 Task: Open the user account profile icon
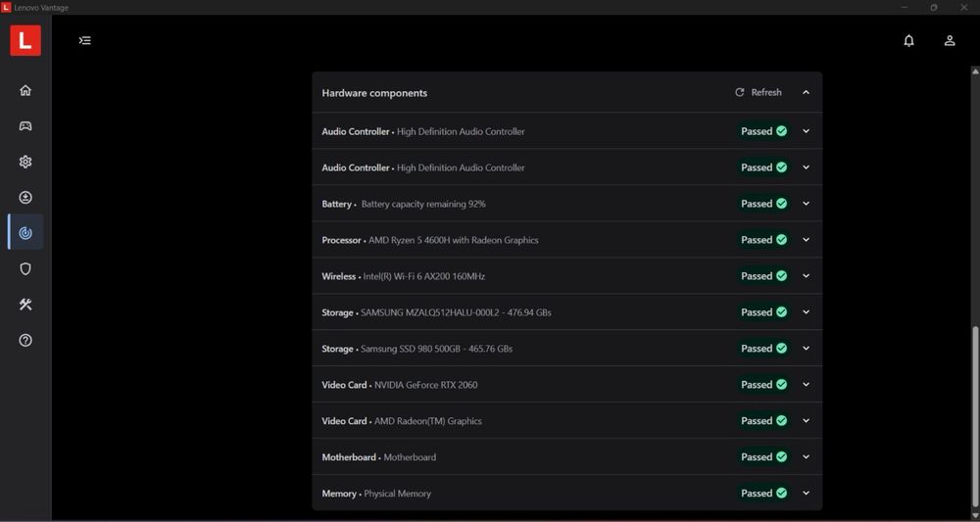pos(950,40)
